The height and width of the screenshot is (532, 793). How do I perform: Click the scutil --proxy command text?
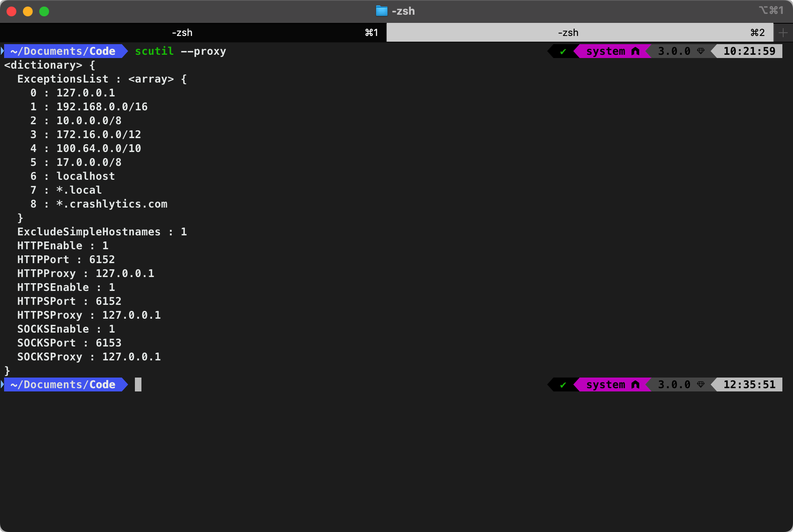click(180, 51)
